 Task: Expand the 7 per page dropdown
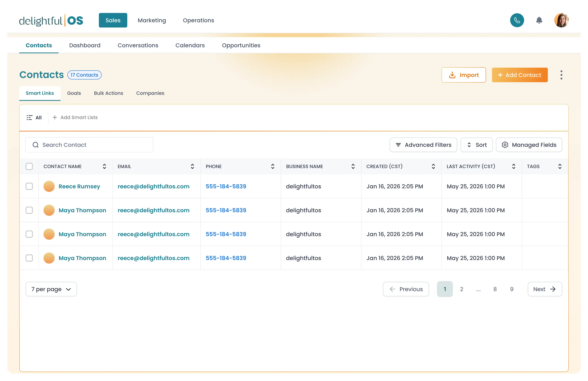pyautogui.click(x=51, y=289)
